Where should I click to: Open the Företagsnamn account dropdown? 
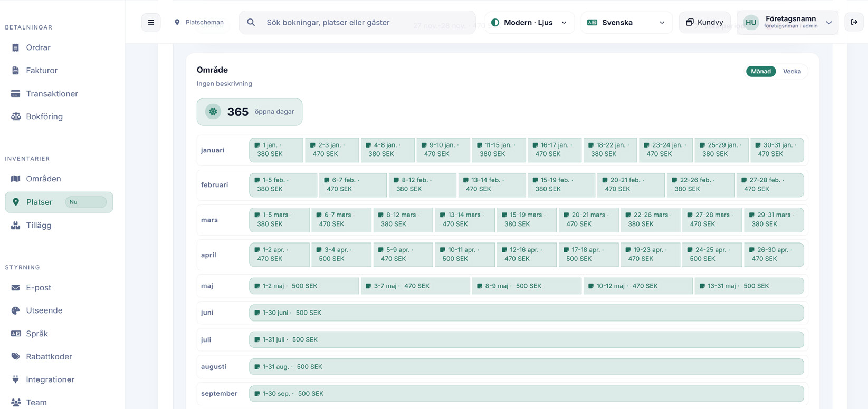pos(787,23)
